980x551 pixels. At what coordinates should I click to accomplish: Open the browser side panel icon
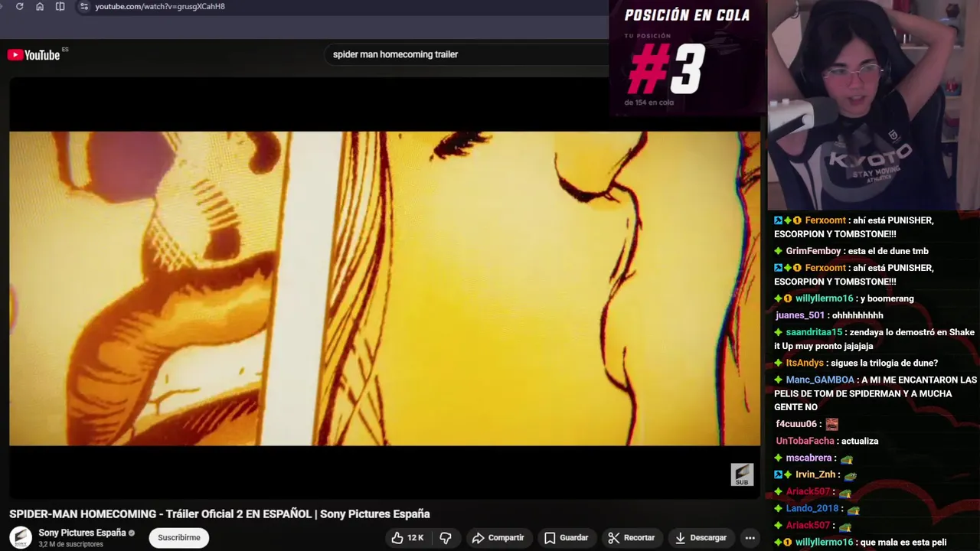point(60,6)
